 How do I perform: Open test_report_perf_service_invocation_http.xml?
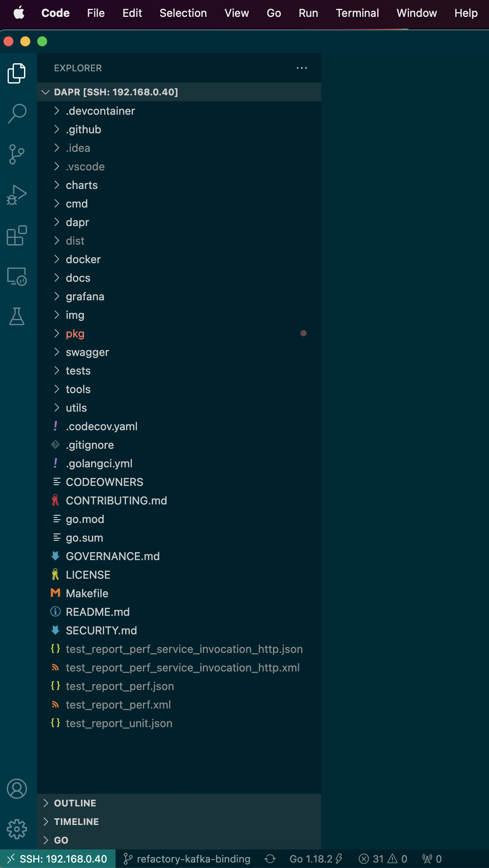point(179,668)
